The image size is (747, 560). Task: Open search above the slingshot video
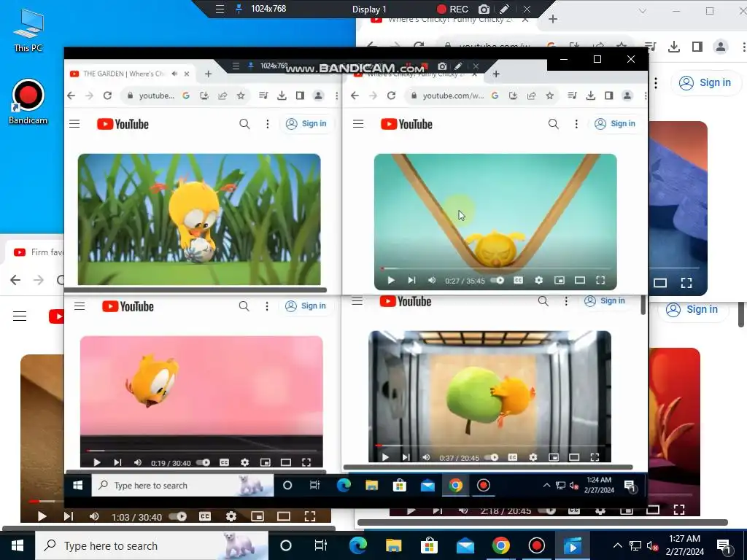553,124
